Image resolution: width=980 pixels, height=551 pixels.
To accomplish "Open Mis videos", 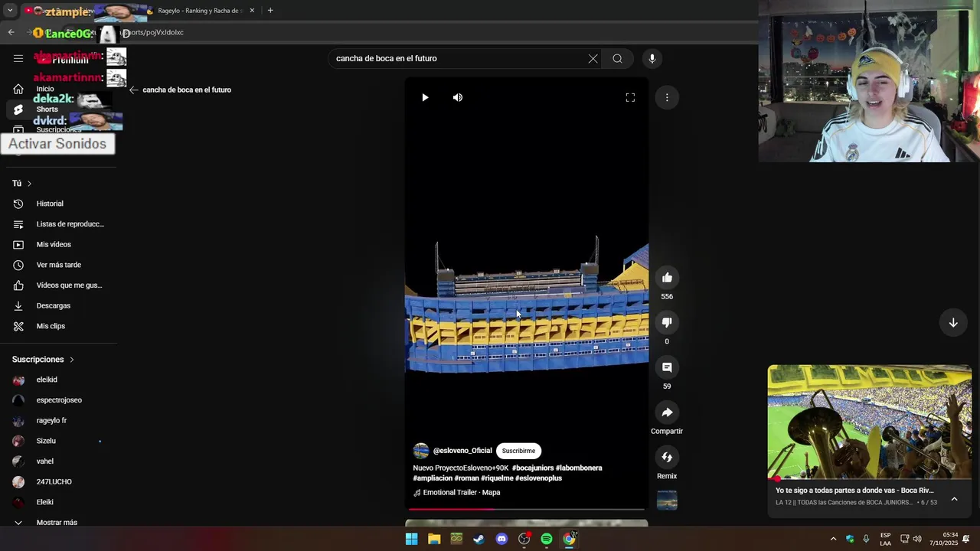I will pos(58,245).
